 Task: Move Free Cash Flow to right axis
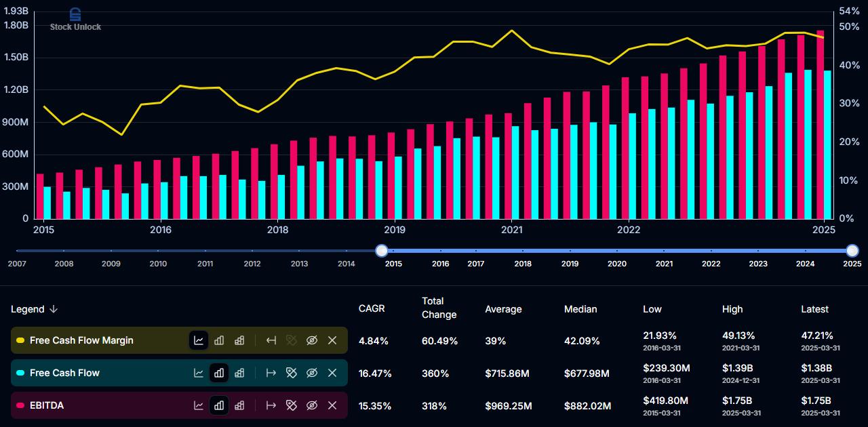(x=271, y=373)
